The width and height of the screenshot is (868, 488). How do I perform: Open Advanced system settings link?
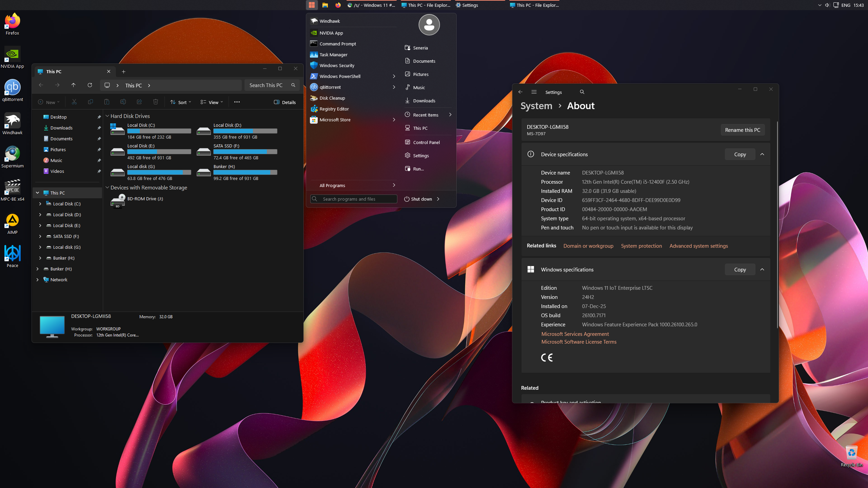coord(698,246)
